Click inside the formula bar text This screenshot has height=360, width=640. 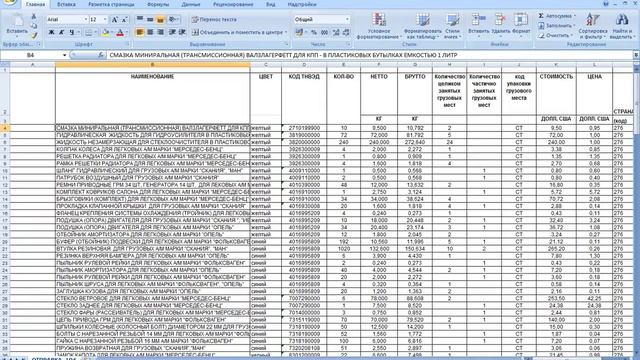(283, 55)
